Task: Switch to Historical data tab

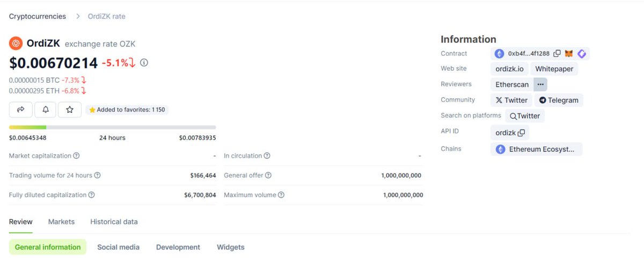Action: pos(114,222)
